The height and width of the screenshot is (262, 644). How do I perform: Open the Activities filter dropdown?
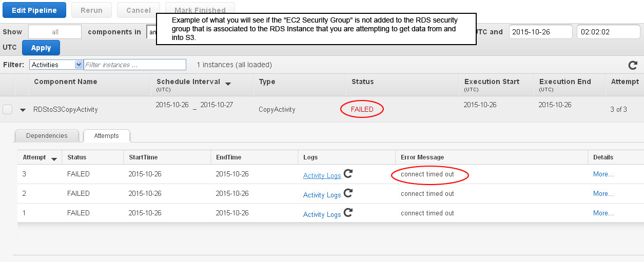point(56,65)
